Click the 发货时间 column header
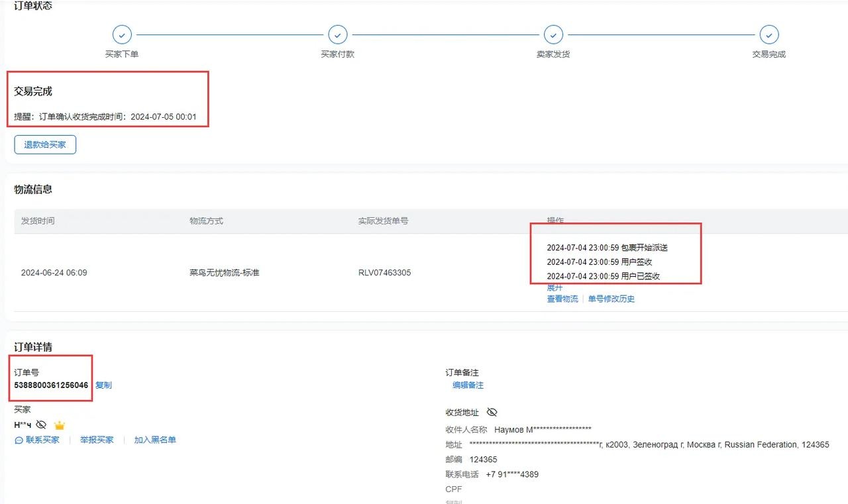The image size is (848, 504). 38,221
